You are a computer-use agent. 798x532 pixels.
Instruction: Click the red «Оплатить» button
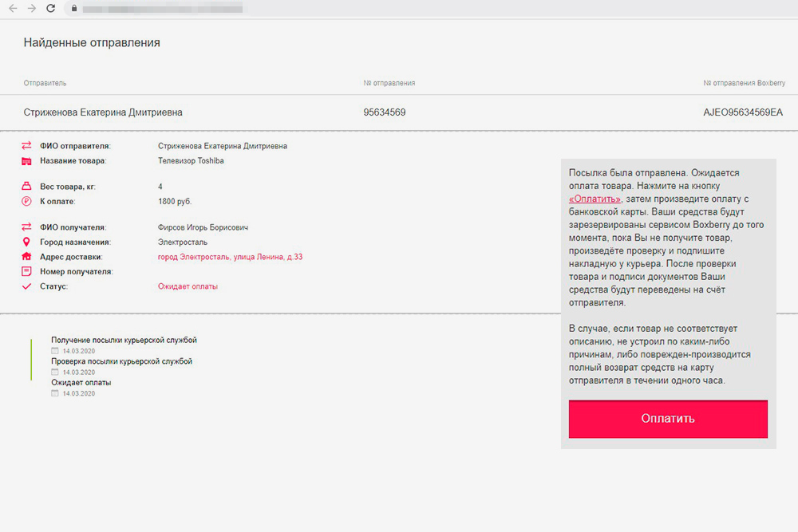668,419
